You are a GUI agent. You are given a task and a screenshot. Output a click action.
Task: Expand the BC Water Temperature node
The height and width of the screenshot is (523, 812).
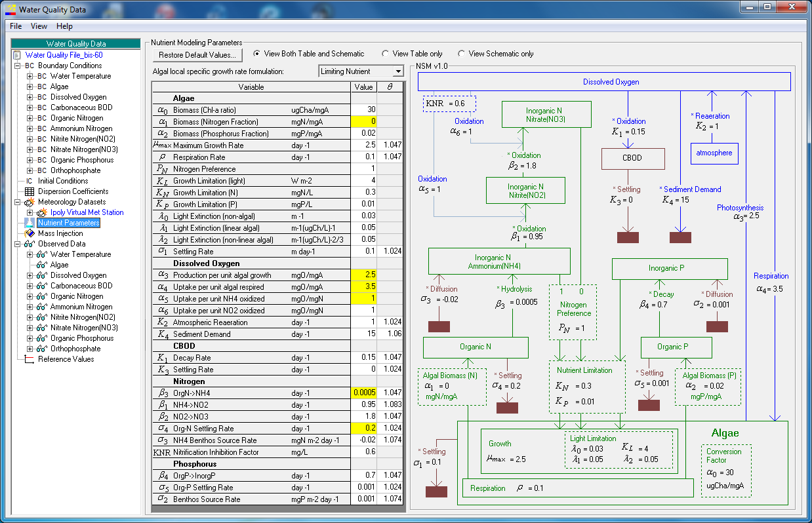coord(30,76)
